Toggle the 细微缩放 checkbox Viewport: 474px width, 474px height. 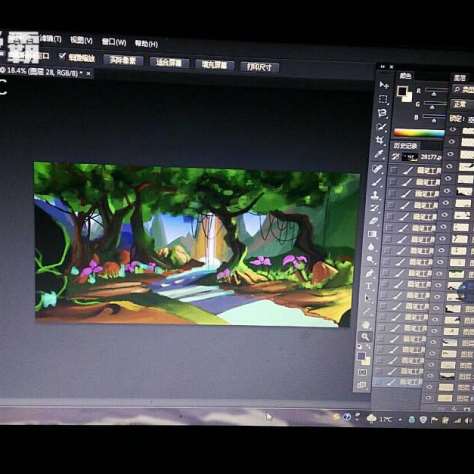[x=62, y=56]
